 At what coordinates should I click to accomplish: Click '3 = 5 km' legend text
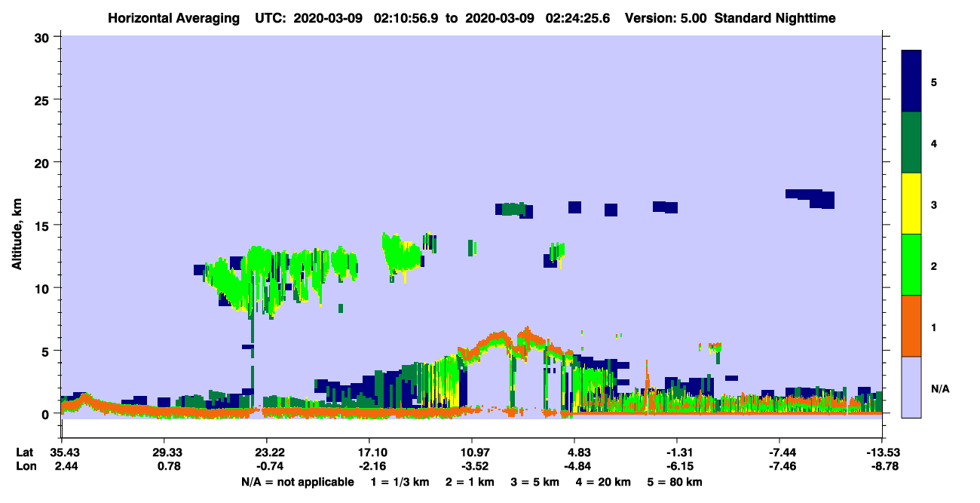coord(535,482)
